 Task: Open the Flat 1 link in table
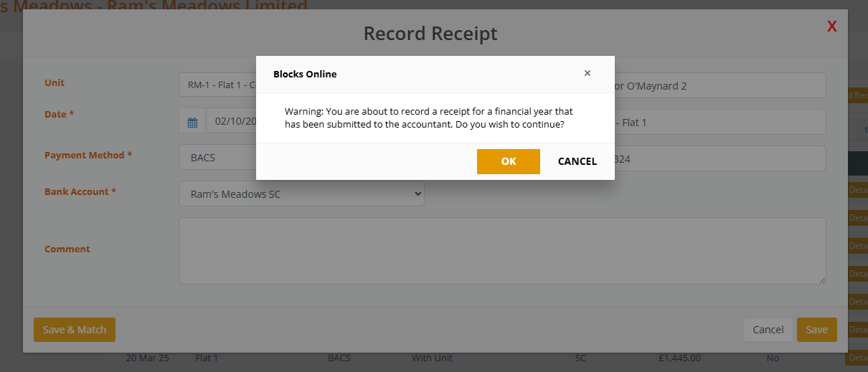pos(207,358)
